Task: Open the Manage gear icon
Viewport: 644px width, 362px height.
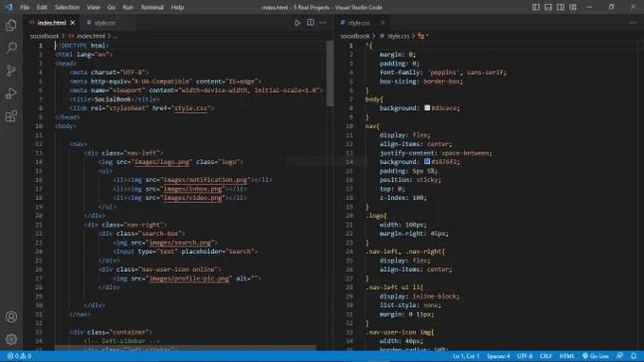Action: (x=11, y=339)
